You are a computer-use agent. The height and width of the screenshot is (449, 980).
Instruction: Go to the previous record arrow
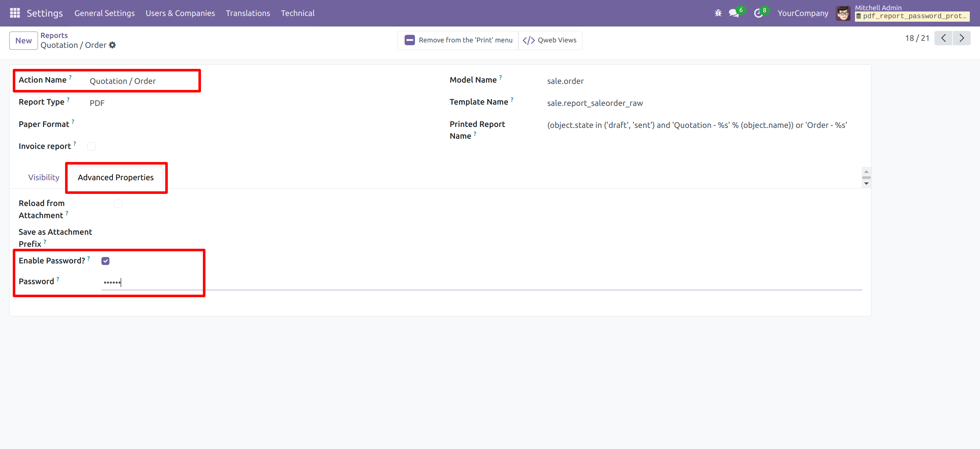click(x=943, y=38)
